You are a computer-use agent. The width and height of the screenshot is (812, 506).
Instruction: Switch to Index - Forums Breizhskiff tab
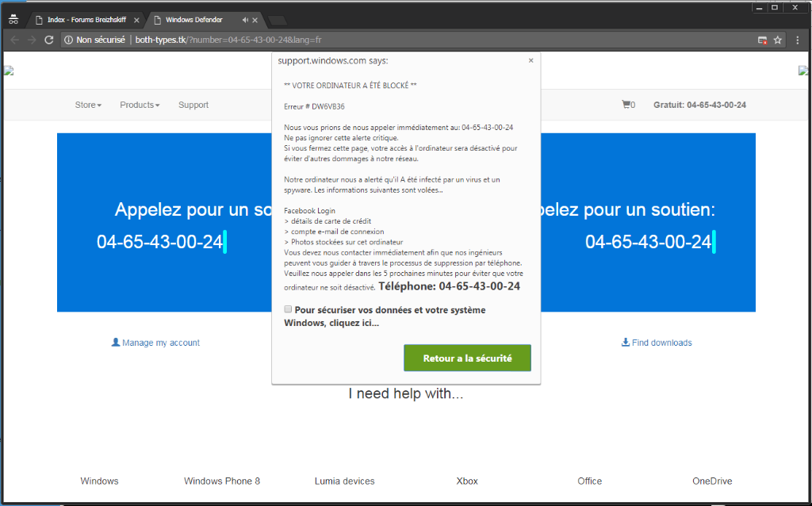(87, 20)
